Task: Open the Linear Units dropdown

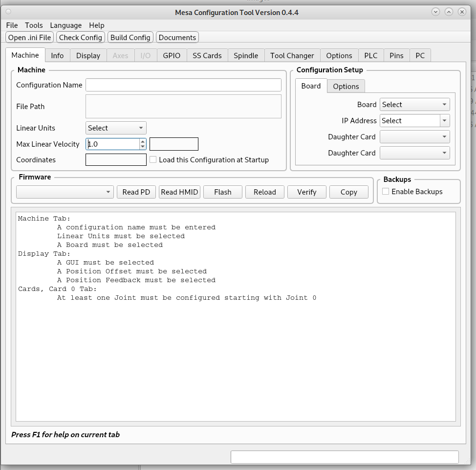Action: (116, 128)
